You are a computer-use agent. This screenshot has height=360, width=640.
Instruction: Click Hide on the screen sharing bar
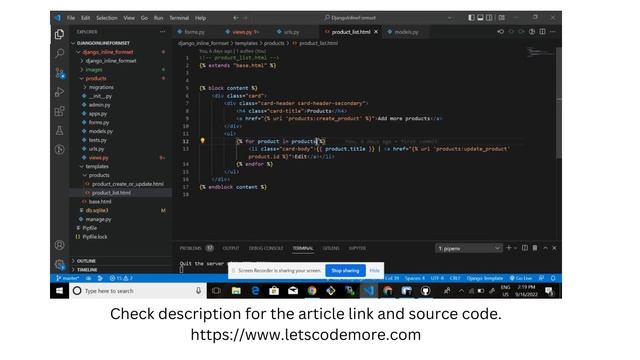click(374, 270)
